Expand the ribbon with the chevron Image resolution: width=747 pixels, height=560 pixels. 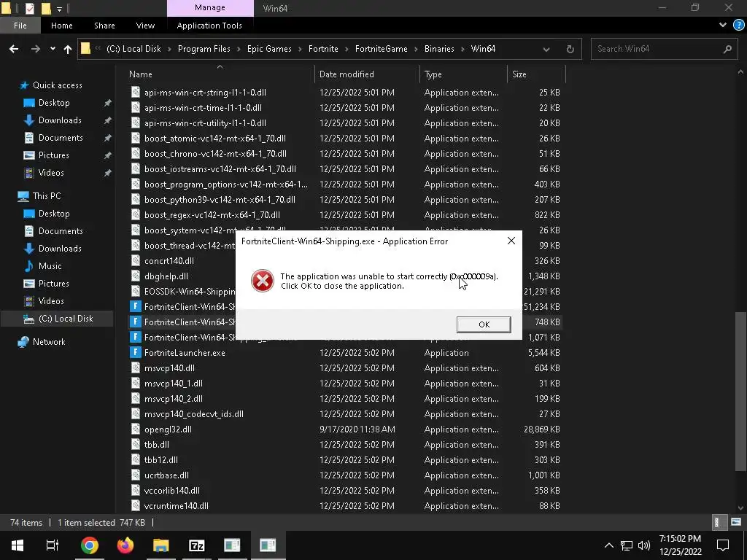coord(723,26)
